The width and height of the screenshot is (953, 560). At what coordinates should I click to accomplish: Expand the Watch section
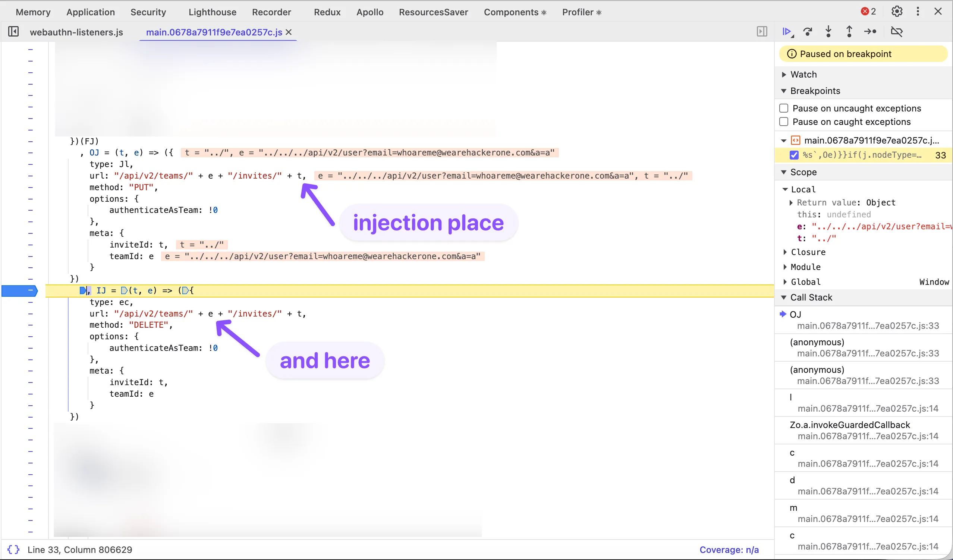pos(784,74)
